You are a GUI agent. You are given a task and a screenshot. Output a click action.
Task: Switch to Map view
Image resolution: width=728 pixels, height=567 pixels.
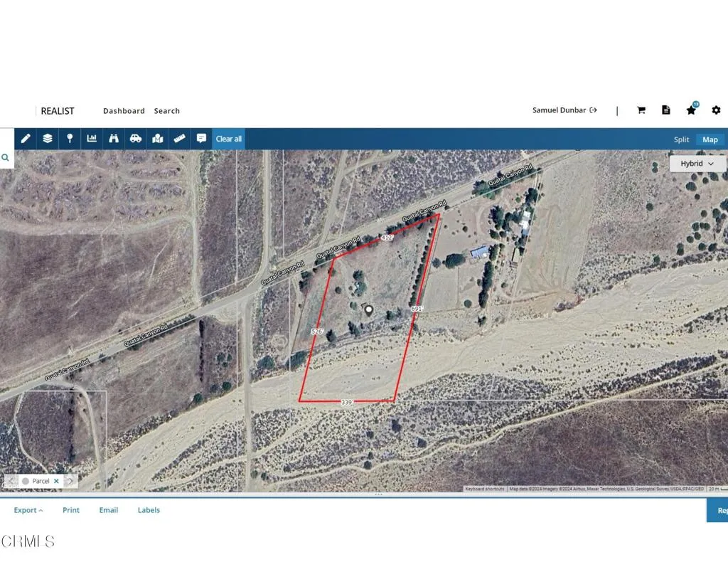[x=710, y=139]
